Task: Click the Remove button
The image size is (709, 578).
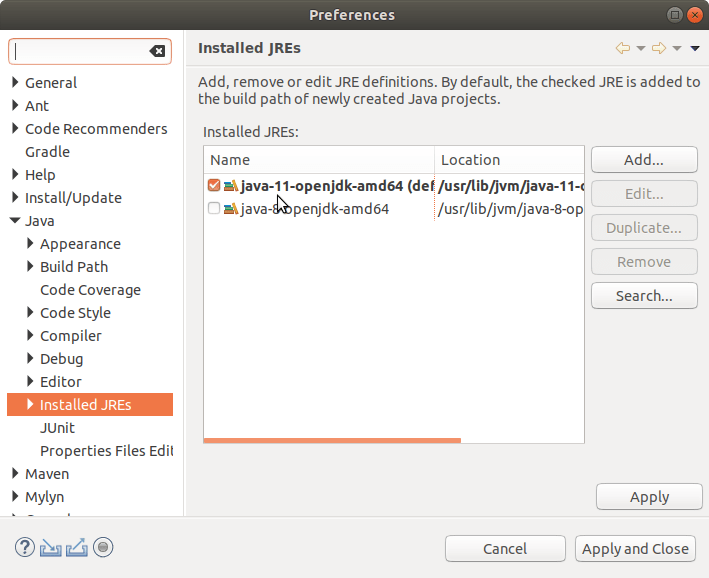Action: click(644, 261)
